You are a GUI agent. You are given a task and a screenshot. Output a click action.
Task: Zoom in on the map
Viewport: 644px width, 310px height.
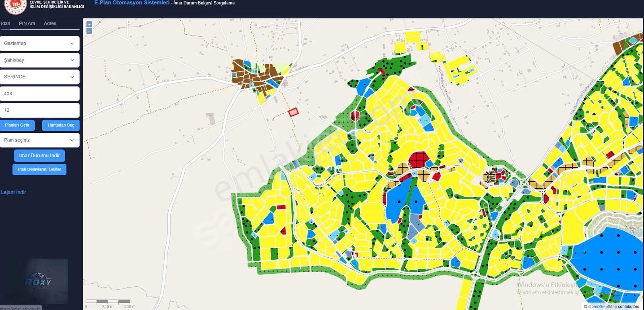coord(89,25)
